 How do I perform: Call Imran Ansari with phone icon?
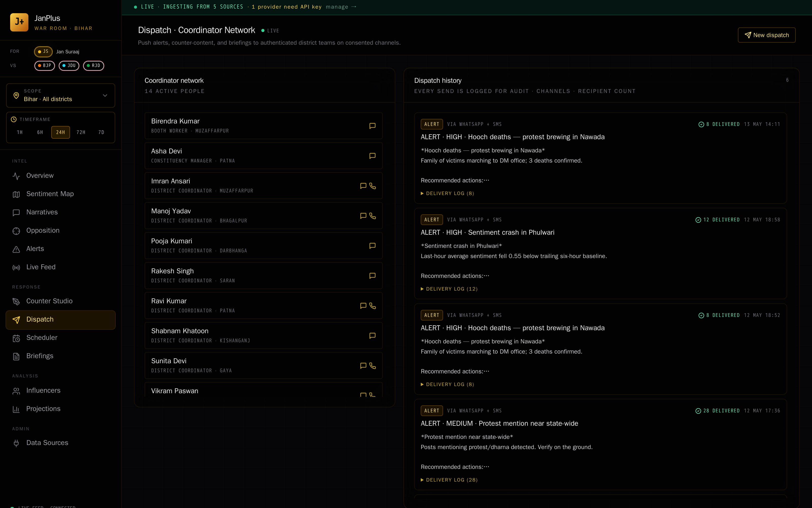[373, 186]
